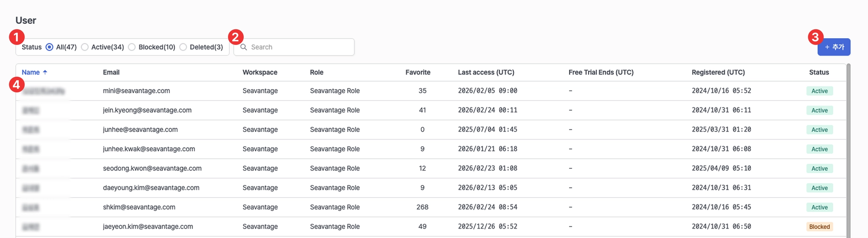Click the Blocked status badge

tap(819, 227)
